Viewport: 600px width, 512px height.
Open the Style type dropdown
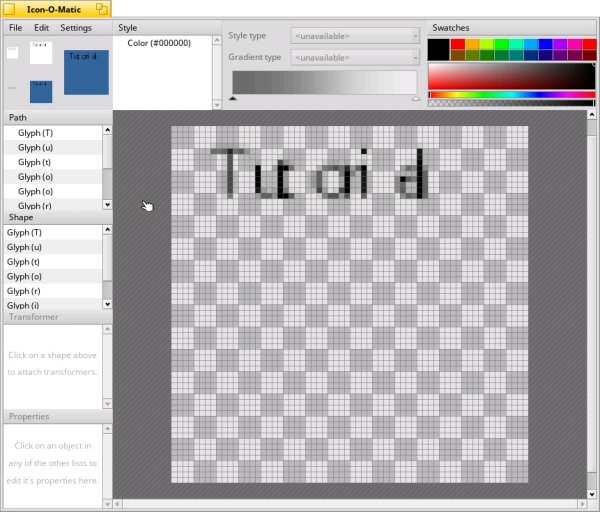point(355,36)
